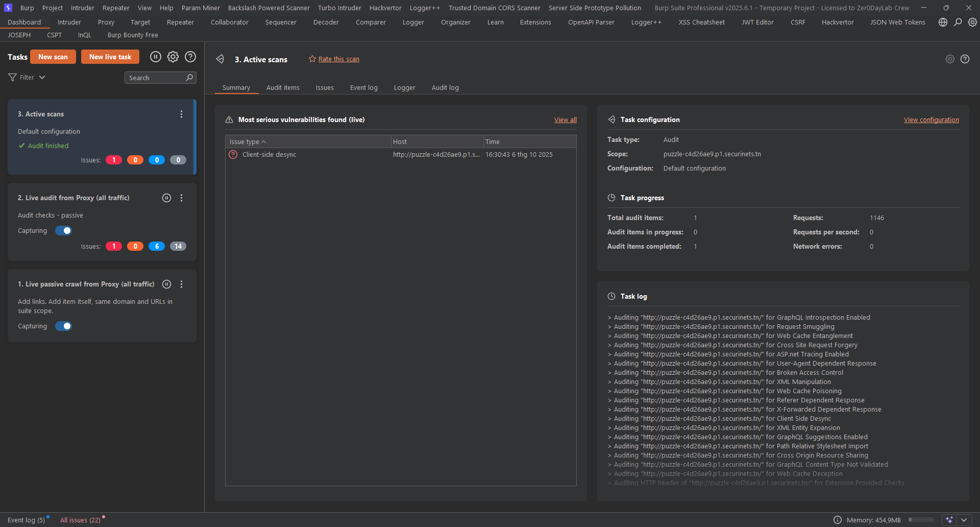The width and height of the screenshot is (980, 527).
Task: Click search magnifier in the task search box
Action: click(x=189, y=78)
